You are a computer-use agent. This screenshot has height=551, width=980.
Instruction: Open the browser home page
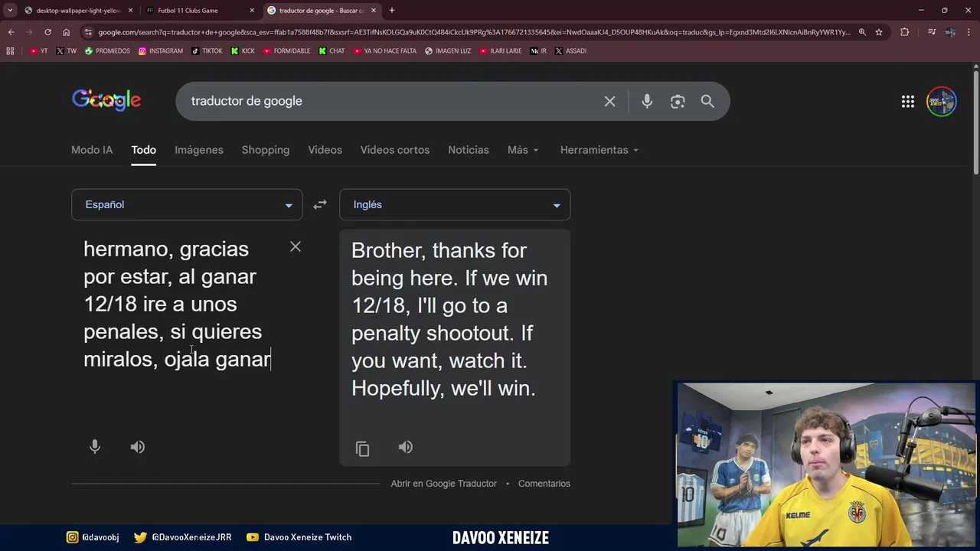coord(67,32)
